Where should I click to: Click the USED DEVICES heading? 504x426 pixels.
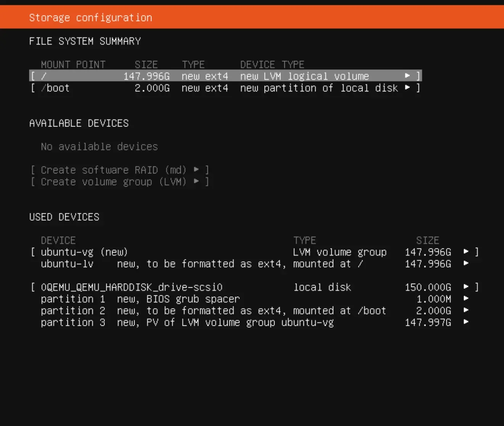point(64,217)
